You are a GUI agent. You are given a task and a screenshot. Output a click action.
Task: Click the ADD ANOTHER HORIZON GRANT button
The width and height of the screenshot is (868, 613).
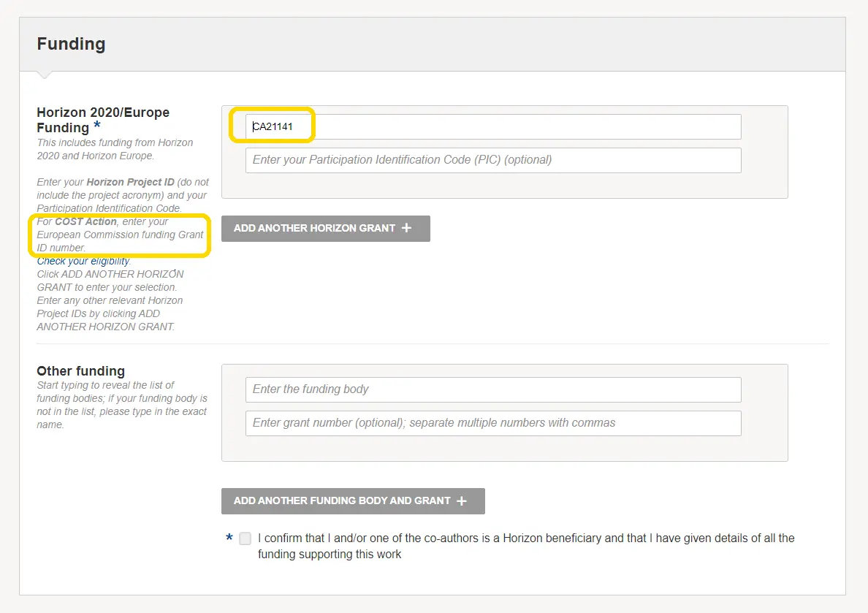pyautogui.click(x=325, y=228)
